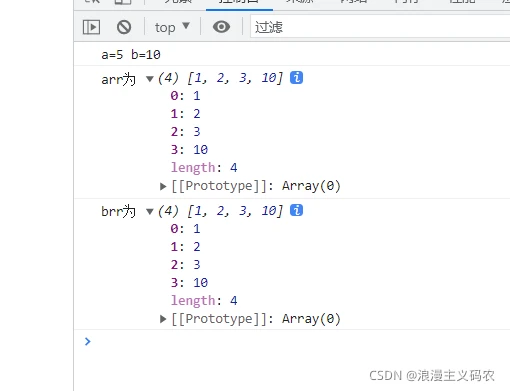Expand [[Prototype]] under brr array

[163, 319]
